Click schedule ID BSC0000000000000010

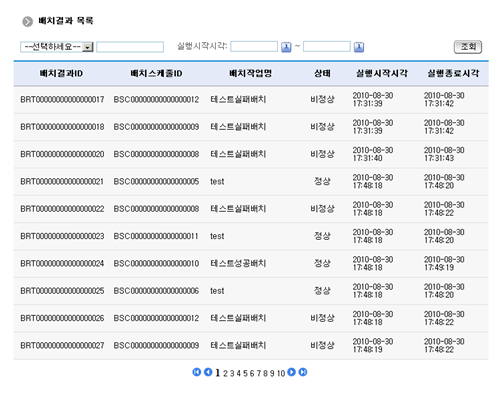(156, 264)
